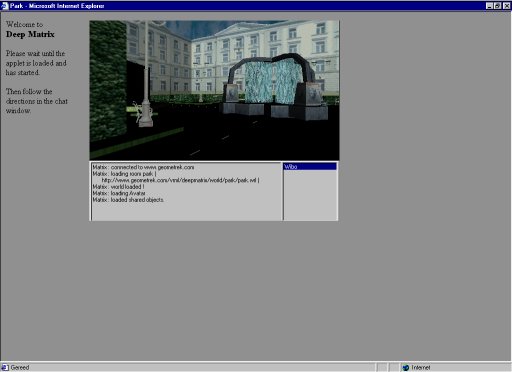Click the empty area of the chat log
The height and width of the screenshot is (372, 512).
click(x=187, y=212)
